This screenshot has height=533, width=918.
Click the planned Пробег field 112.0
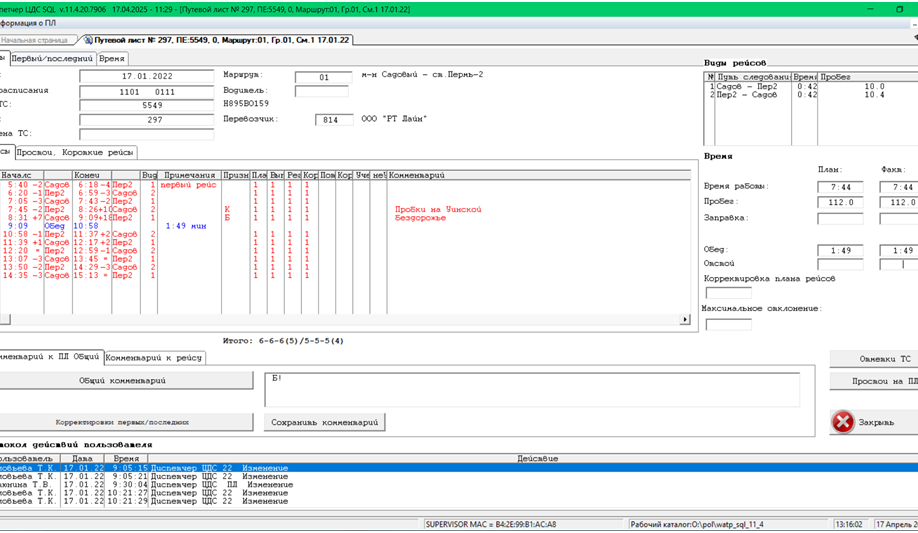coord(840,203)
